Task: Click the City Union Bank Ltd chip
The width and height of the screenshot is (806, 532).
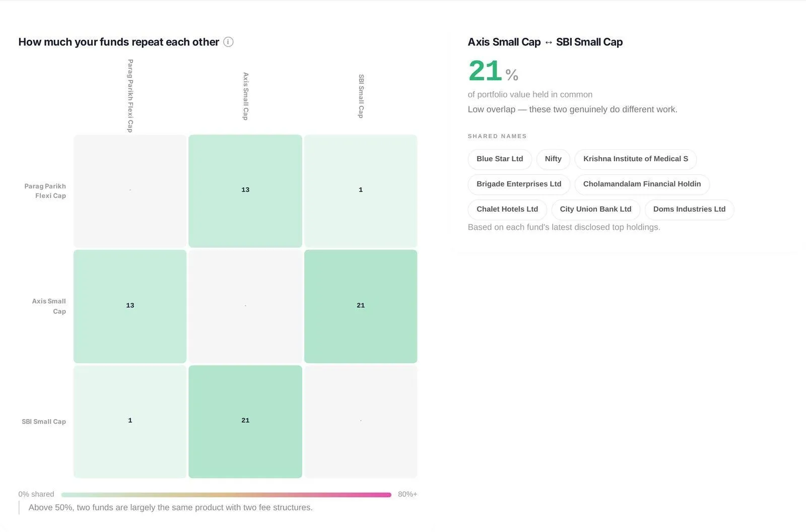Action: (595, 209)
